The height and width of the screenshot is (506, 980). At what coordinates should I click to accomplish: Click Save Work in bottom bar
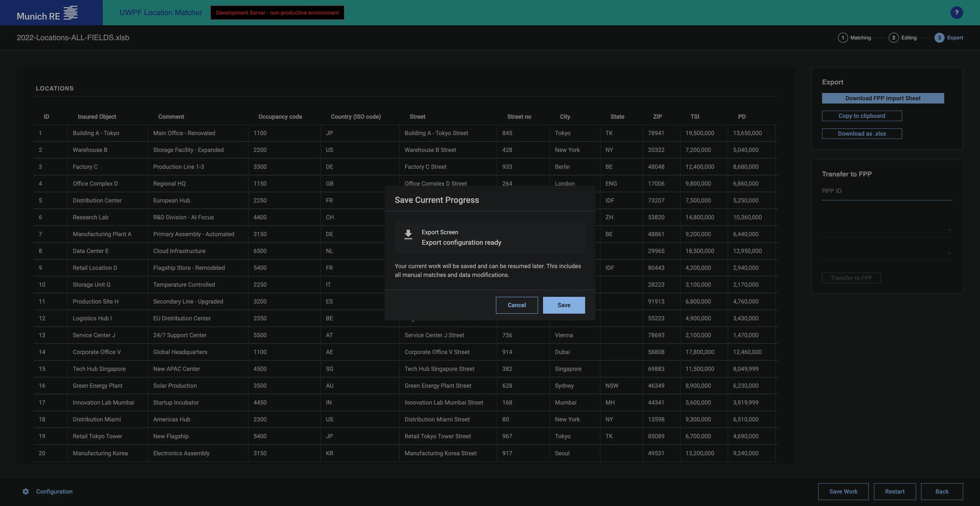tap(843, 491)
